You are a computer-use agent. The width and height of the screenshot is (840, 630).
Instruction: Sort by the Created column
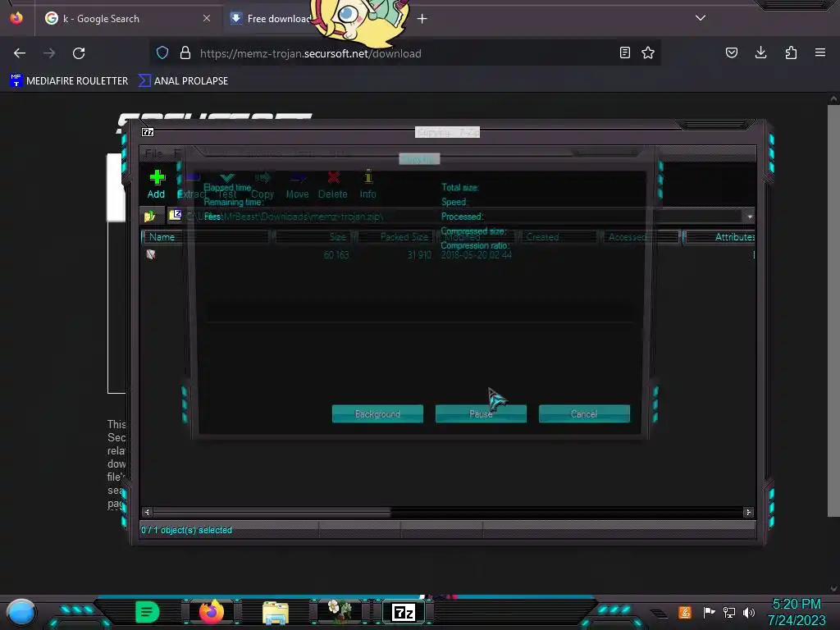point(558,237)
